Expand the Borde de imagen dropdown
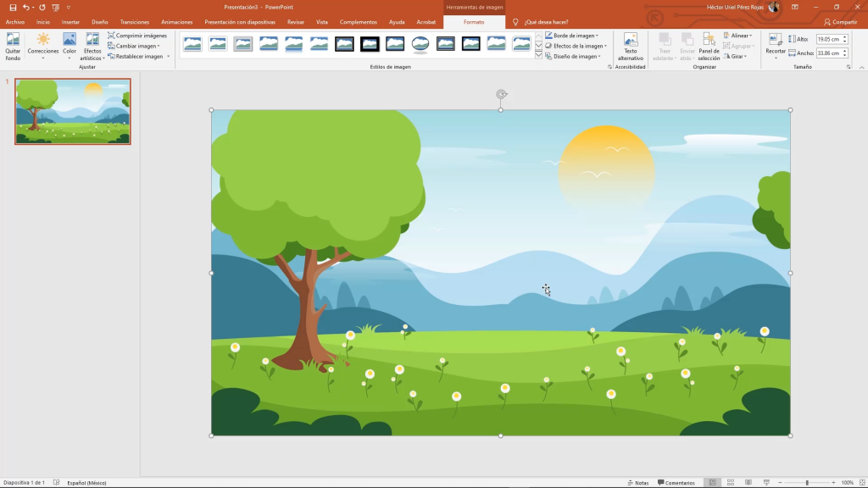The height and width of the screenshot is (488, 868). pyautogui.click(x=572, y=36)
